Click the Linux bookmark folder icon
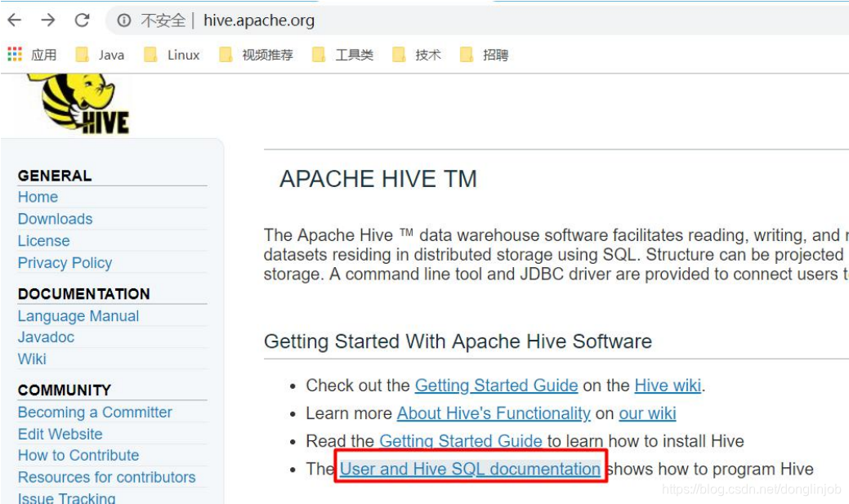Image resolution: width=849 pixels, height=504 pixels. (x=149, y=54)
